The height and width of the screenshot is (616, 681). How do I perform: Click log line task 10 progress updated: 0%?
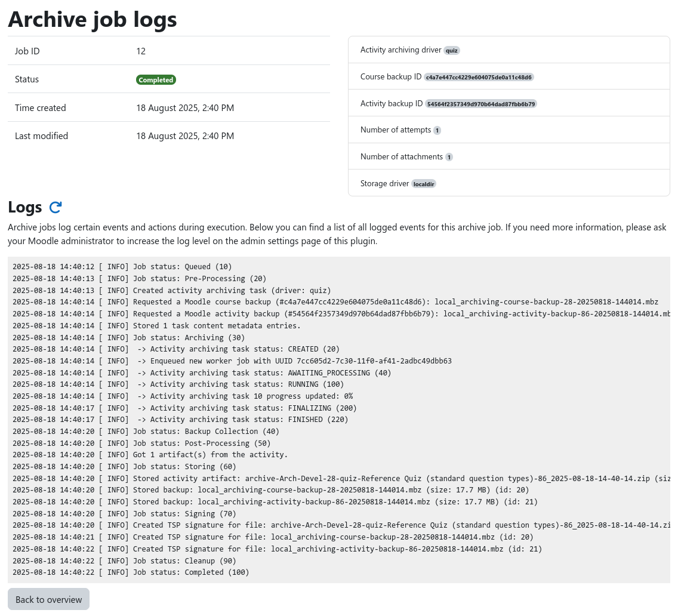point(183,396)
